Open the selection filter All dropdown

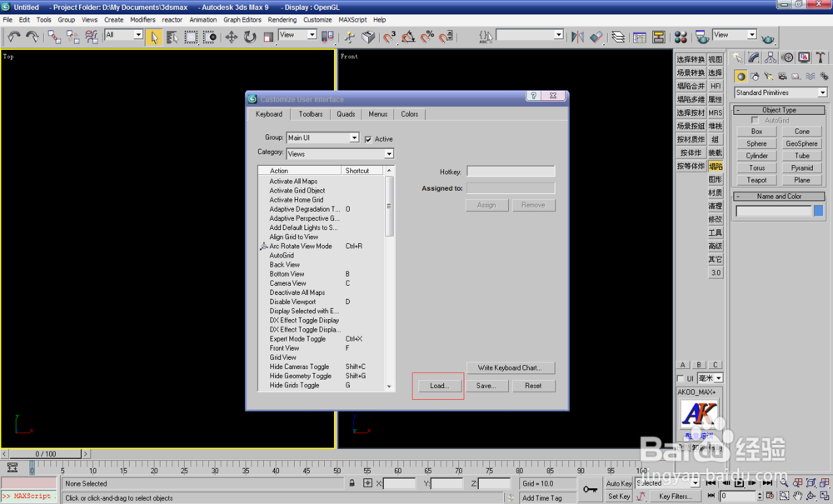[x=124, y=35]
